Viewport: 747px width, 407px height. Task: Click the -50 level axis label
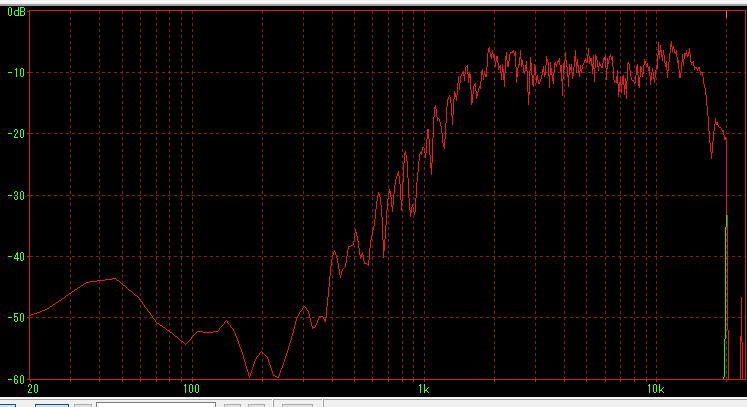point(16,318)
